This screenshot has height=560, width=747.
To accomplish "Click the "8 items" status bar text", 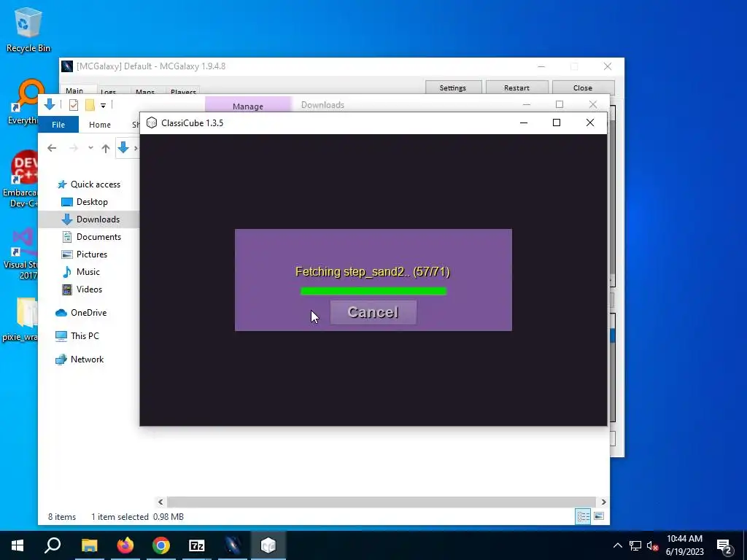I will tap(62, 517).
